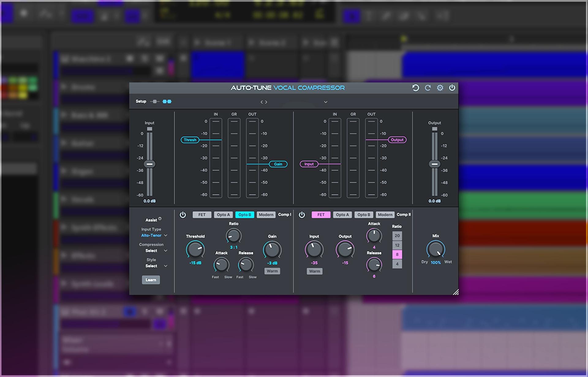Select Opto B mode for Comp I
588x377 pixels.
point(245,215)
